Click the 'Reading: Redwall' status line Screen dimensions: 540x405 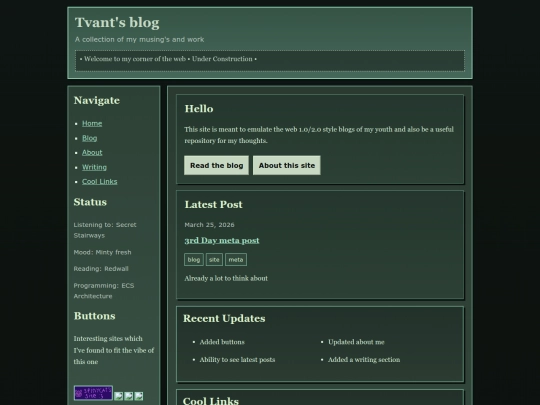(x=101, y=269)
